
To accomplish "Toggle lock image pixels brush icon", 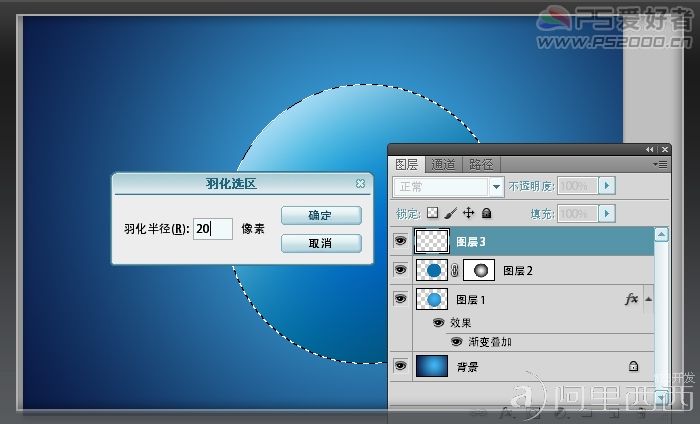I will click(x=451, y=213).
